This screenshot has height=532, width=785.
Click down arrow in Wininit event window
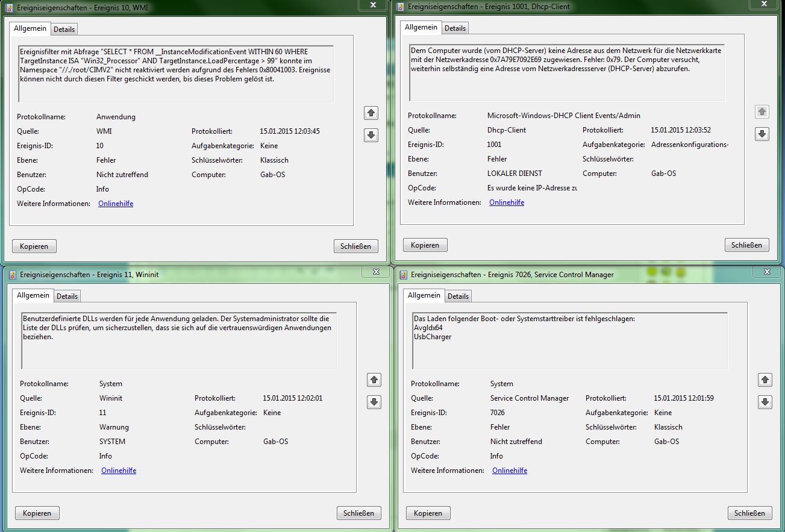tap(374, 402)
